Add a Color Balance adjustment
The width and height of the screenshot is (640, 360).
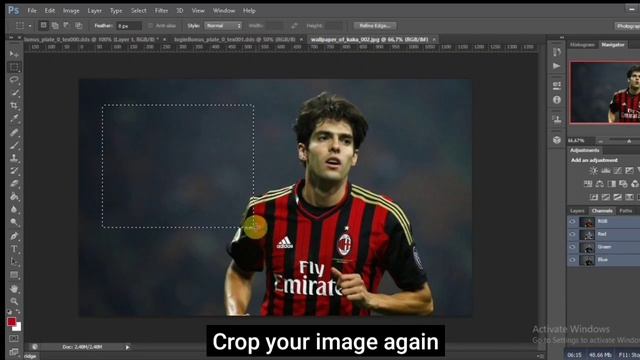tap(600, 184)
